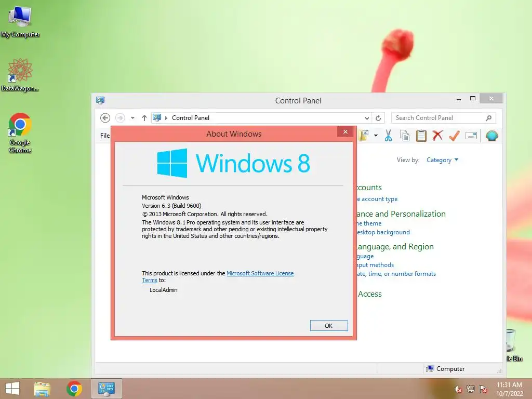The height and width of the screenshot is (399, 532).
Task: Open Google Chrome desktop shortcut
Action: tap(20, 133)
